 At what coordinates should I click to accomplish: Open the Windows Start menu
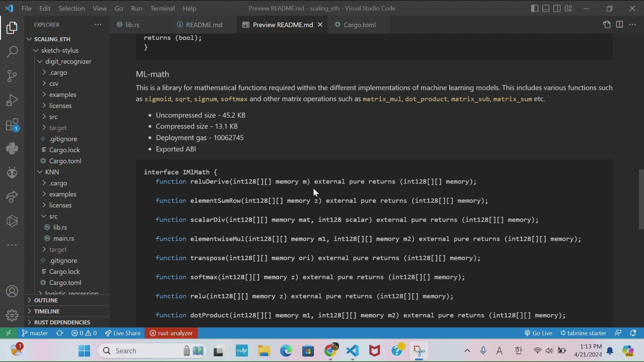point(84,350)
